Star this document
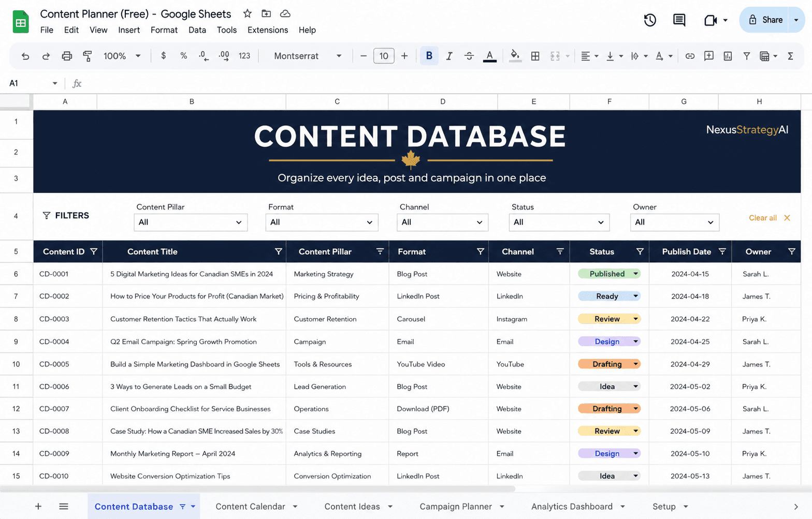 click(x=248, y=13)
